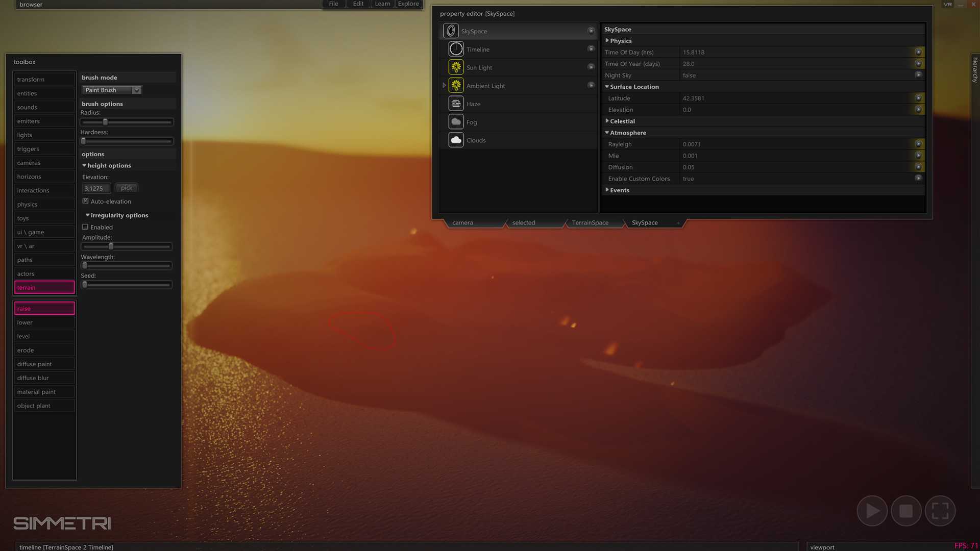The height and width of the screenshot is (551, 980).
Task: Click the Elevation value input field
Action: (96, 188)
